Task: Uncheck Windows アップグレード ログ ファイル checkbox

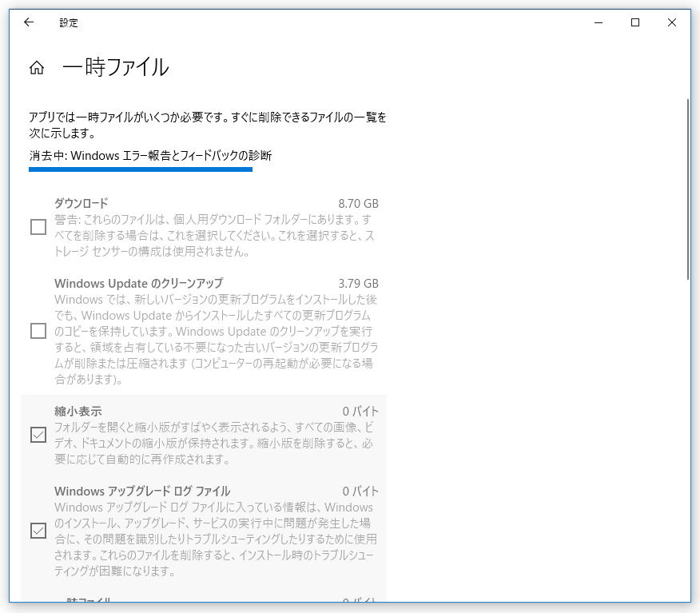Action: (x=38, y=531)
